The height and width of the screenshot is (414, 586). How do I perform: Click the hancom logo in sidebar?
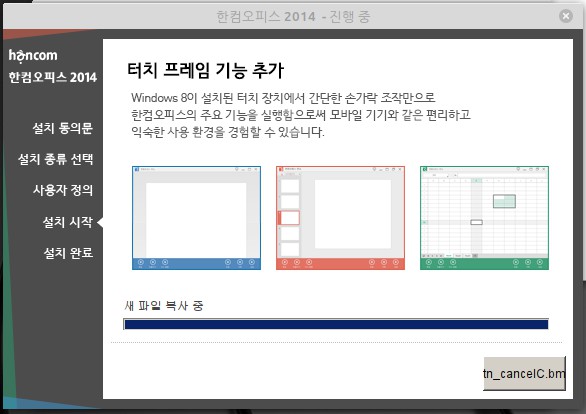pyautogui.click(x=33, y=56)
